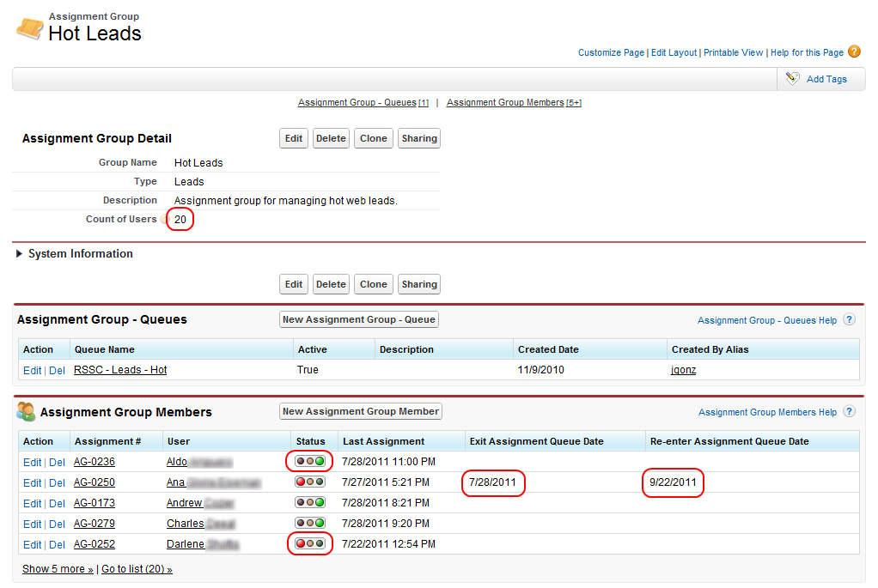Click the Clone button

pyautogui.click(x=373, y=137)
